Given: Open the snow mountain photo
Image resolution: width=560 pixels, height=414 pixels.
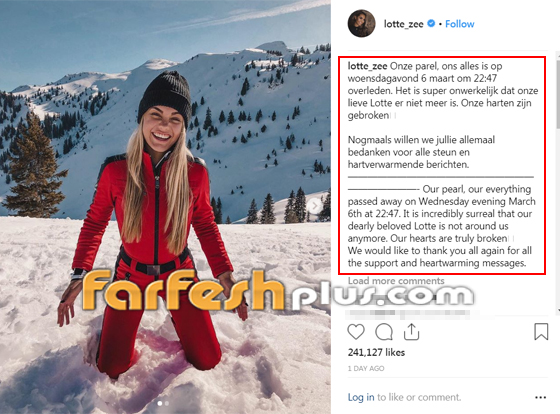Looking at the screenshot, I should tap(165, 207).
